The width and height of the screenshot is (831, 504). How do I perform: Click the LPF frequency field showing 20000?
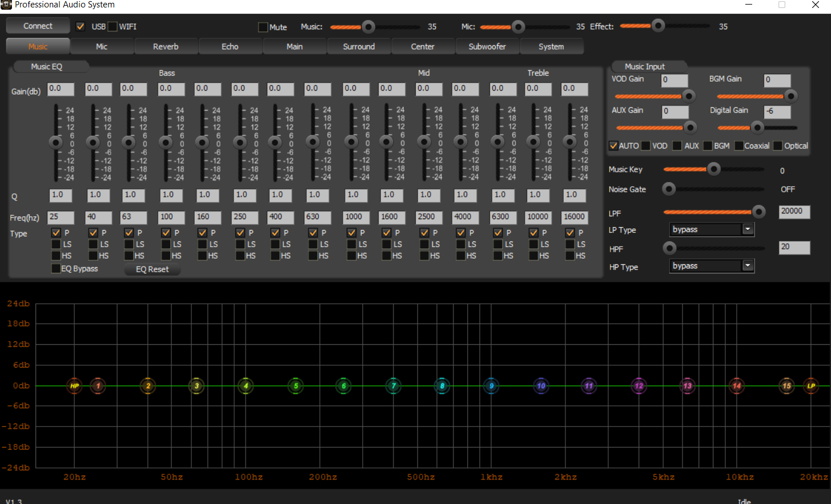click(x=794, y=212)
